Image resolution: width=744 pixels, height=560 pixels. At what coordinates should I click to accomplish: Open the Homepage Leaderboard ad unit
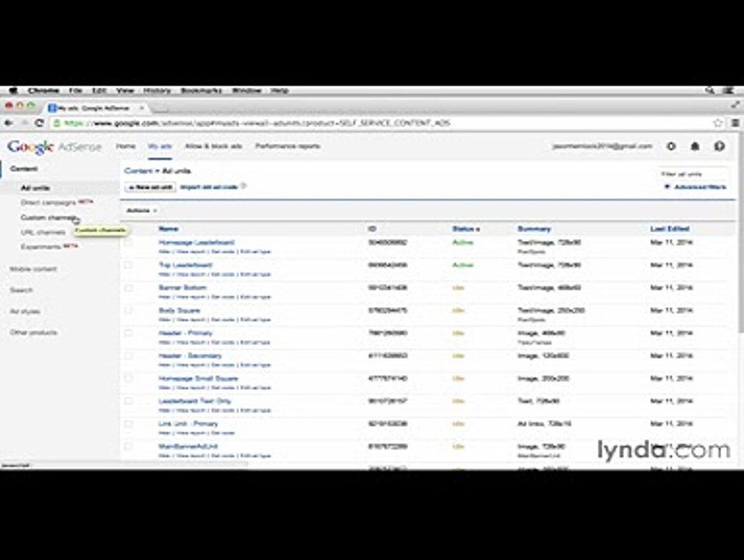pyautogui.click(x=197, y=243)
